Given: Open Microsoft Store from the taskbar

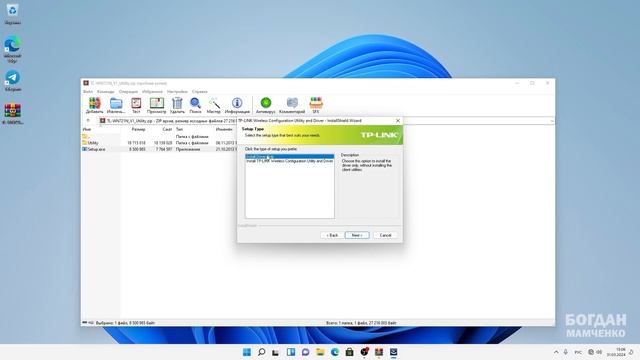Looking at the screenshot, I should pos(349,352).
